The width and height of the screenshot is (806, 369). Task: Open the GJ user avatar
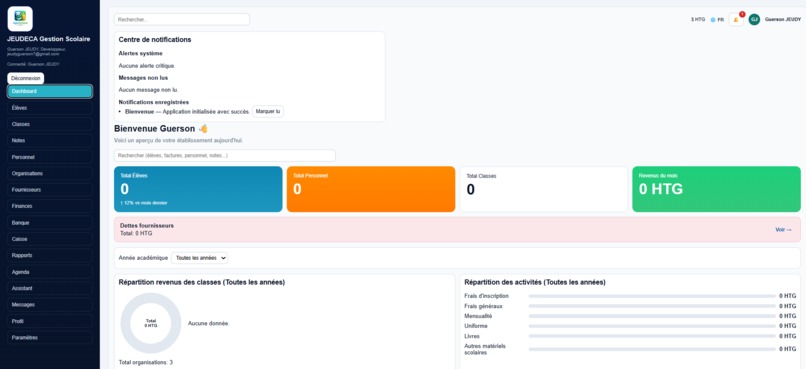pos(754,20)
